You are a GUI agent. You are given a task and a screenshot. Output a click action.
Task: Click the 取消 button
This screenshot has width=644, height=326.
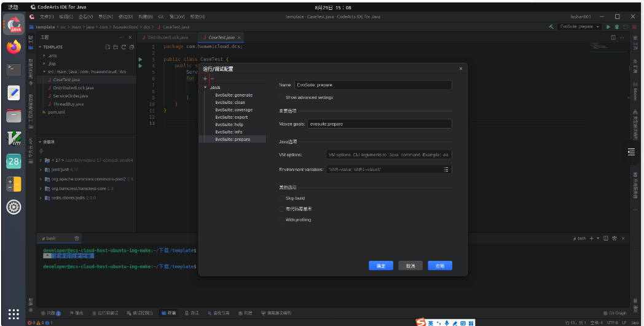point(410,266)
